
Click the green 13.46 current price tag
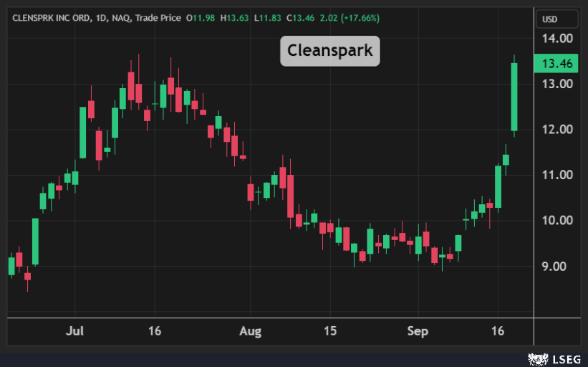(556, 64)
